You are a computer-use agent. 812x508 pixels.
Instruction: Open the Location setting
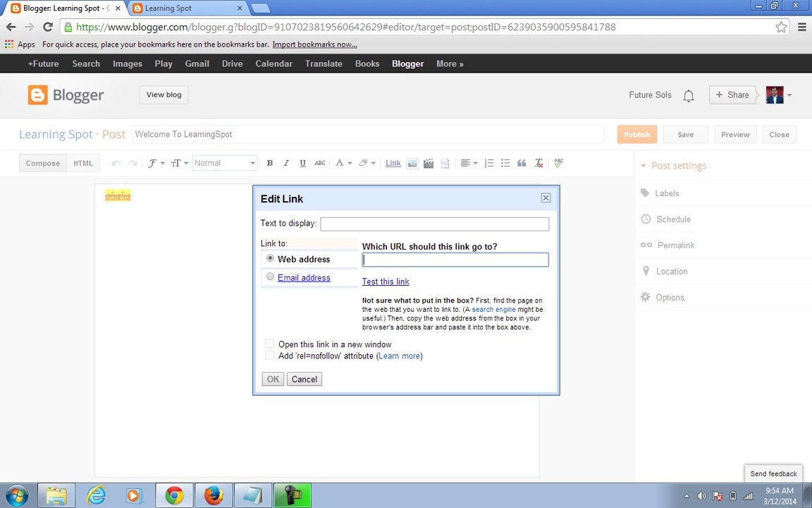pyautogui.click(x=665, y=271)
